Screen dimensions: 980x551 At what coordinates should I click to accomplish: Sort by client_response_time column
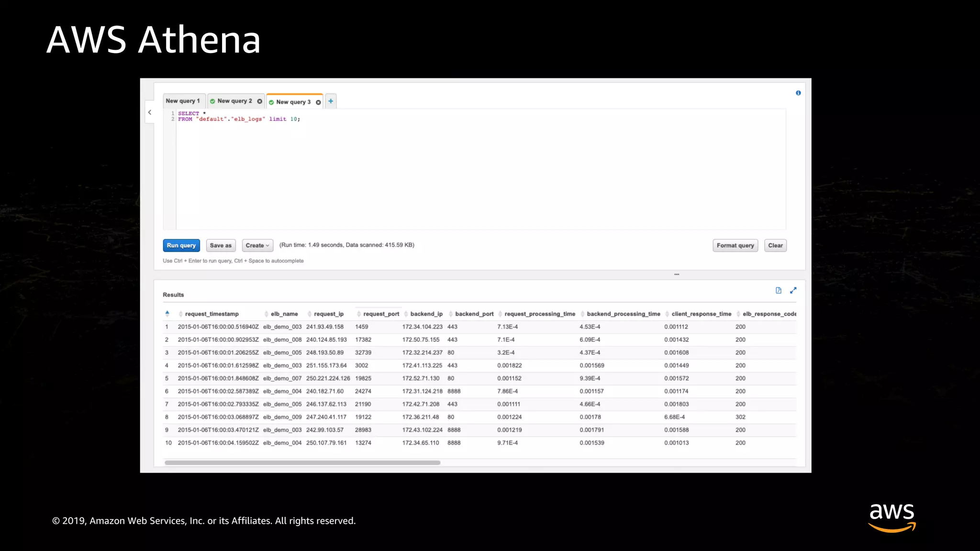[698, 314]
